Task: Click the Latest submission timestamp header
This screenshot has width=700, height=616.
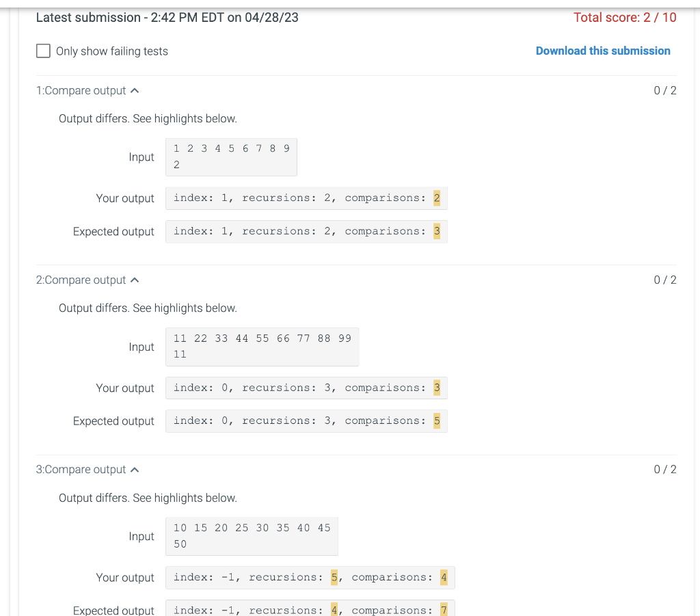Action: 167,17
